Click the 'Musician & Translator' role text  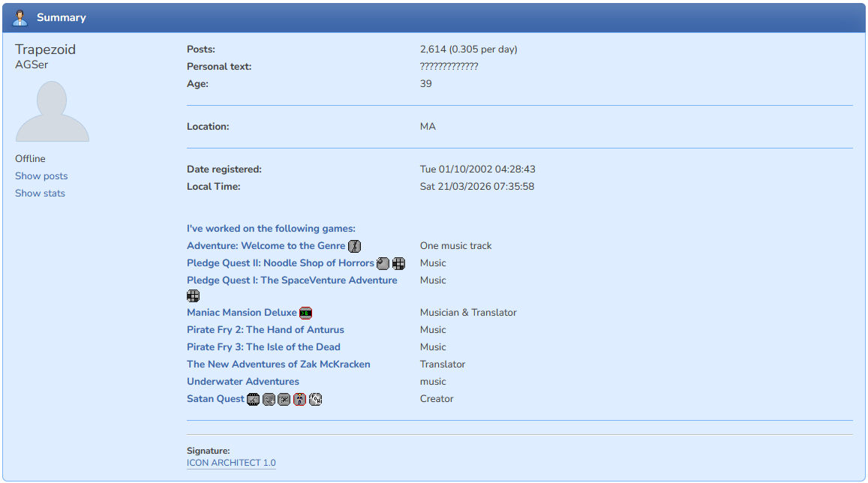coord(468,313)
